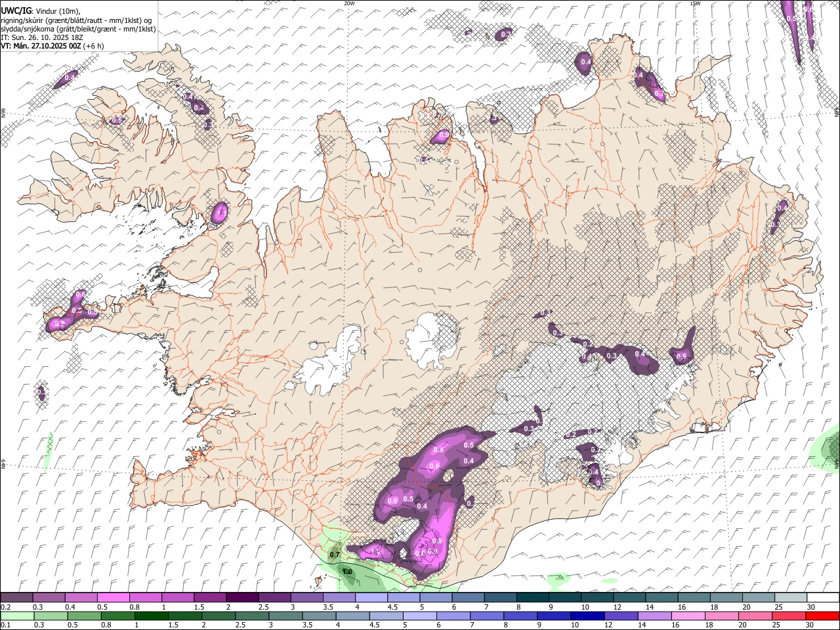The height and width of the screenshot is (630, 840).
Task: Click the 0.2 dark mauve swatch in the upper legend row
Action: (x=17, y=598)
